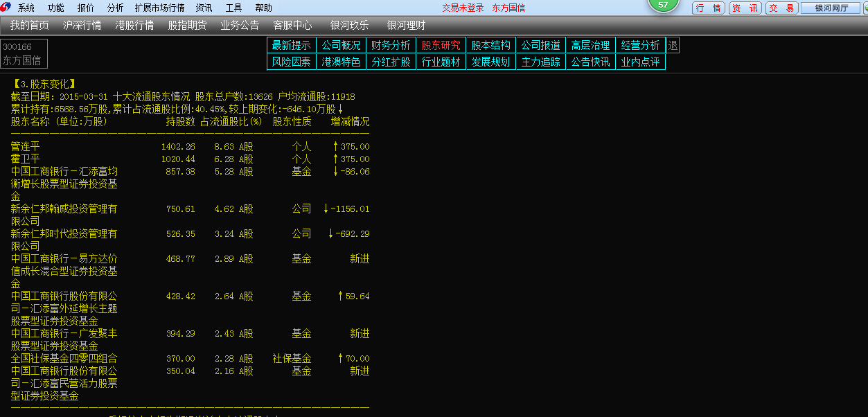Click holding value 526.35
The width and height of the screenshot is (868, 417).
180,234
